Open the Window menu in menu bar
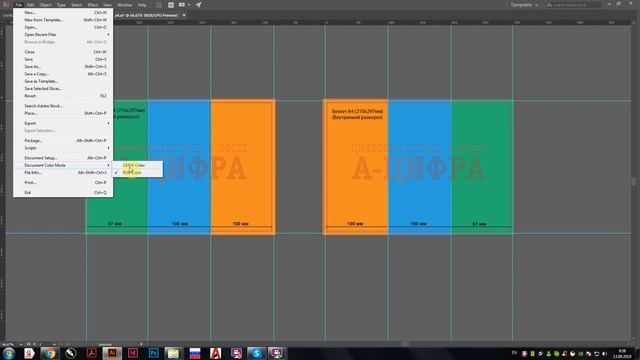 tap(124, 5)
